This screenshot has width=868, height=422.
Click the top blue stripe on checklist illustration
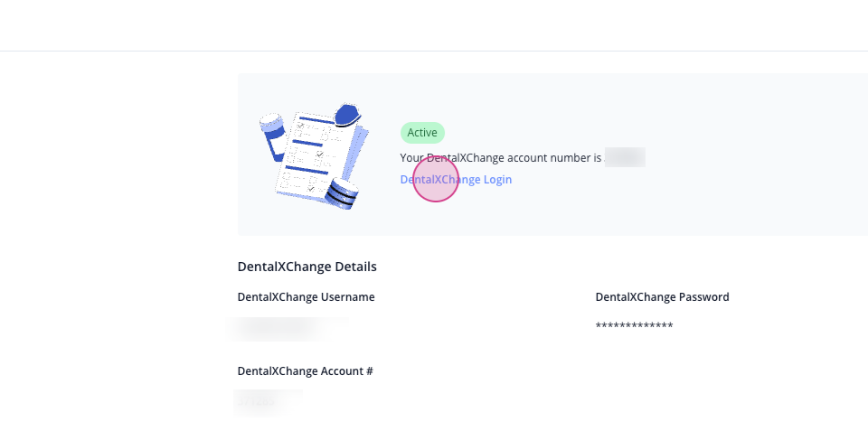coord(316,119)
